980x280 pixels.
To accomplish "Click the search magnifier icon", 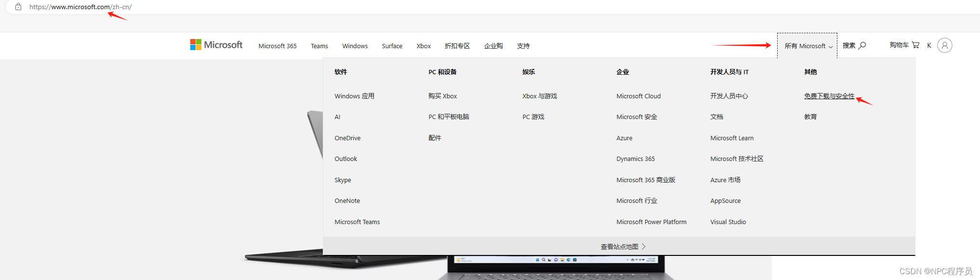I will [862, 45].
